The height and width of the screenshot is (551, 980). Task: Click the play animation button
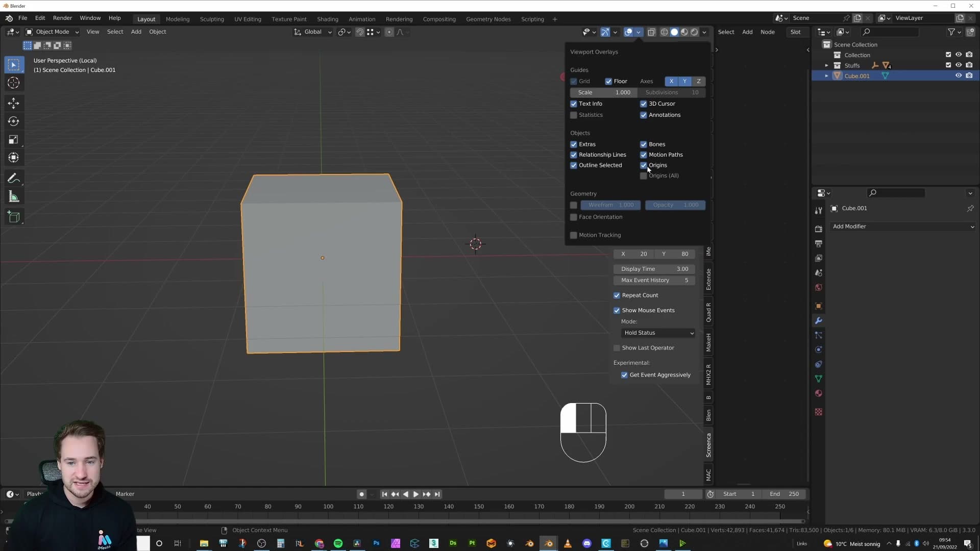415,494
